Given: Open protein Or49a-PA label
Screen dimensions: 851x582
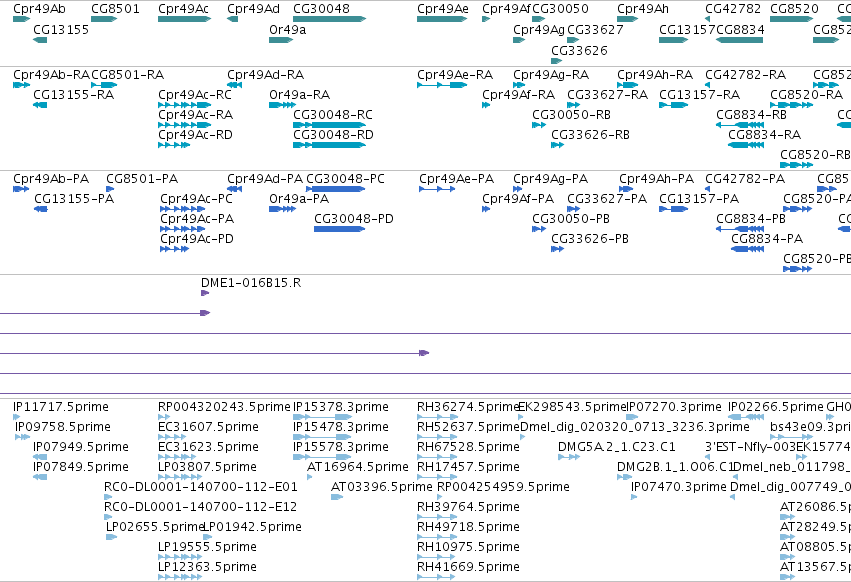Looking at the screenshot, I should [x=299, y=199].
